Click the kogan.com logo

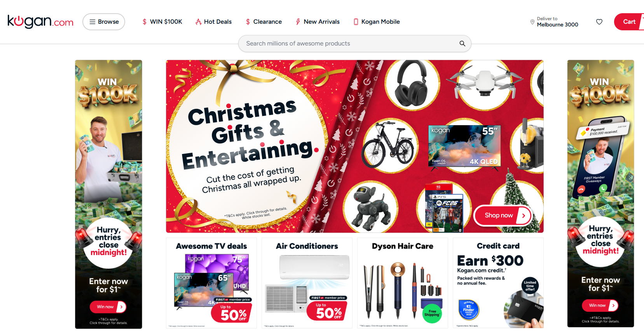coord(40,21)
